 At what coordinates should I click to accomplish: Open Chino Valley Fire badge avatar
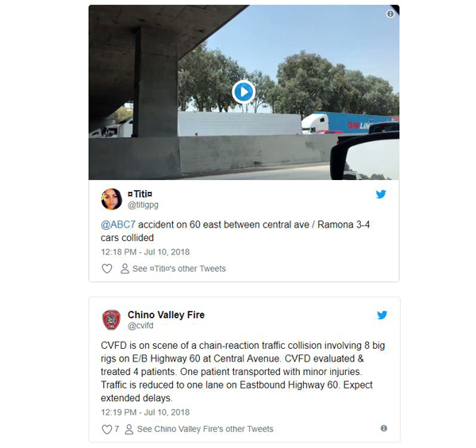click(111, 320)
